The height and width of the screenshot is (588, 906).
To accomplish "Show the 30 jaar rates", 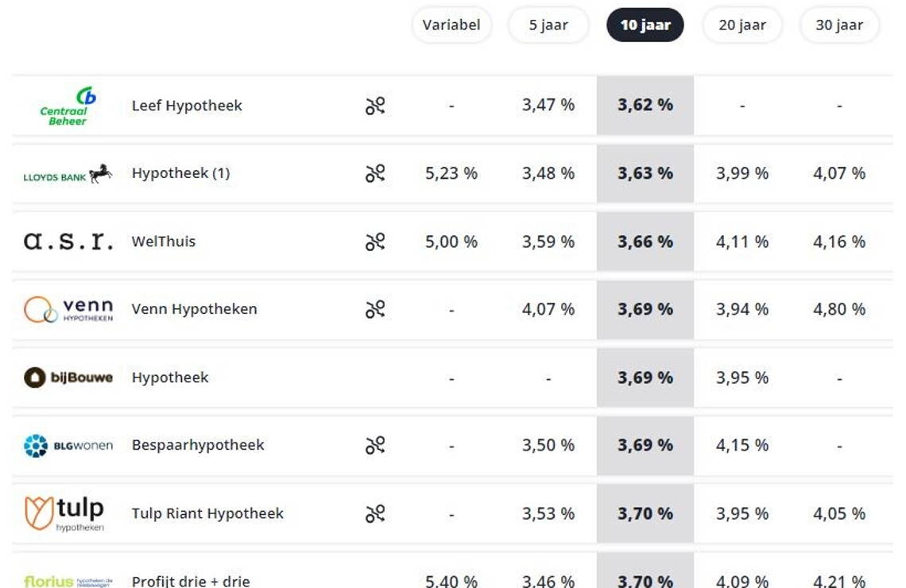I will coord(839,25).
